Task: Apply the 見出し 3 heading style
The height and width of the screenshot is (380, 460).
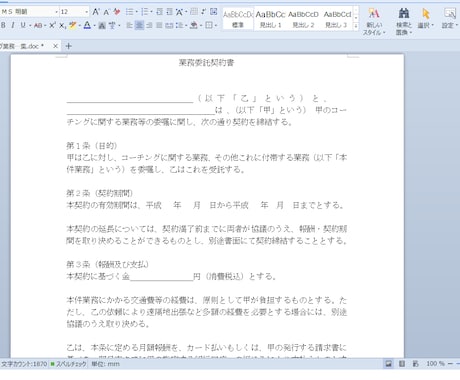Action: click(337, 19)
